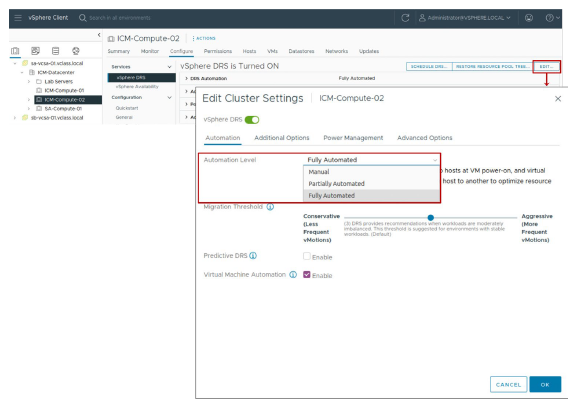Switch to the Automation dialog tab
The image size is (579, 408).
pos(223,138)
